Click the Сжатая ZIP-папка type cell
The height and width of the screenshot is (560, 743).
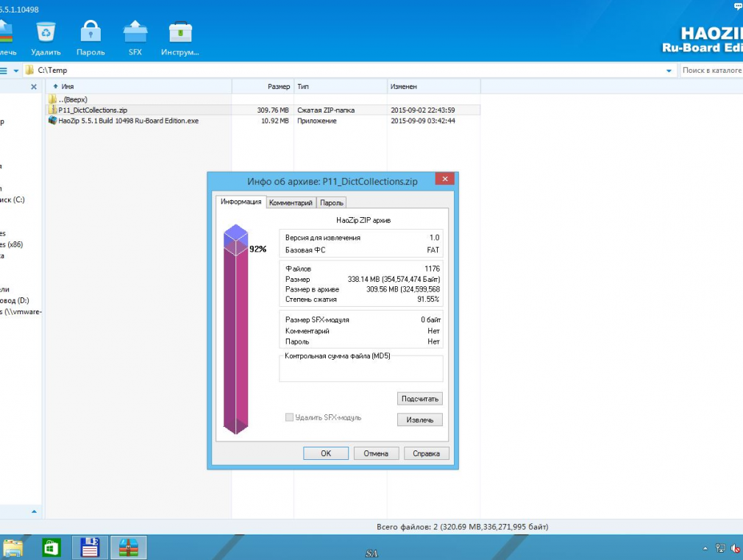pyautogui.click(x=326, y=110)
